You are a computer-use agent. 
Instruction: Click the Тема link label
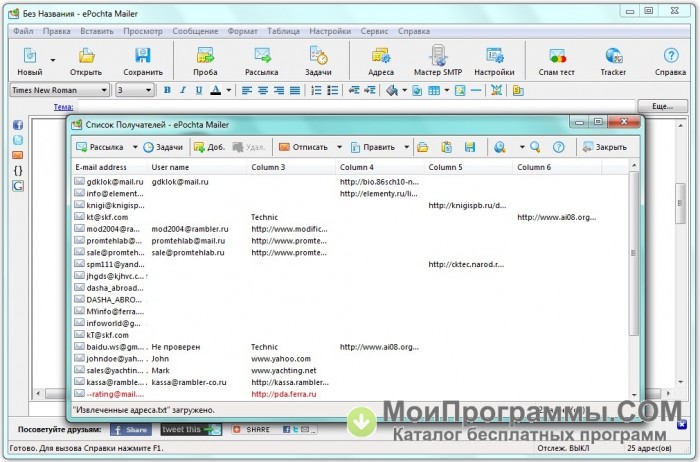63,107
